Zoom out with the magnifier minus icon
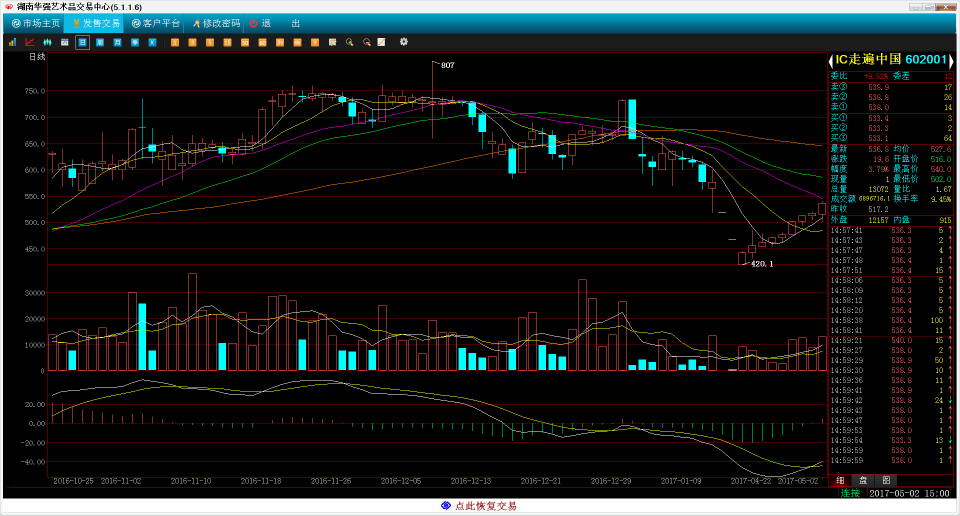The image size is (960, 516). [x=367, y=42]
